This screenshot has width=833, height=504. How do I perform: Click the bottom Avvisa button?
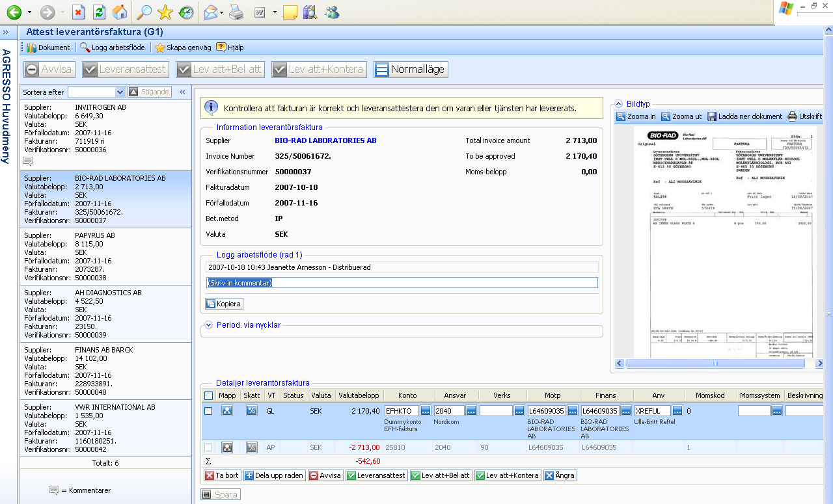325,475
